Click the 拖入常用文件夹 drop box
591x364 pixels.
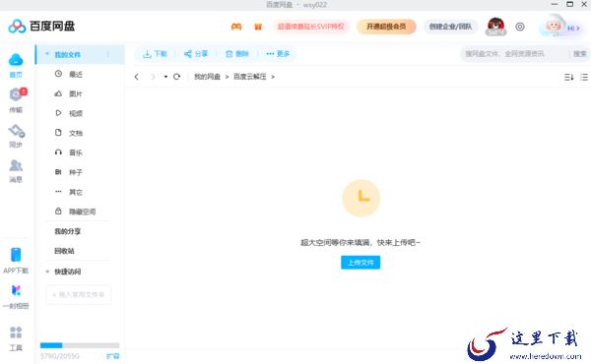(x=79, y=294)
